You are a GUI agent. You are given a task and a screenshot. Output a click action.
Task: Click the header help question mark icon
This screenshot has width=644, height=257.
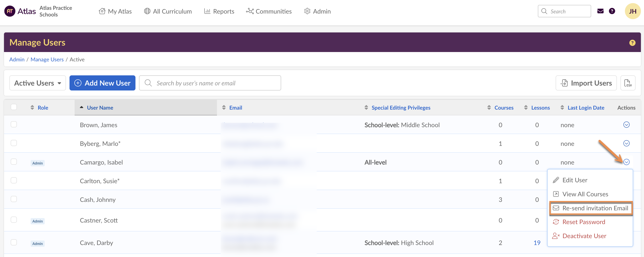click(612, 11)
